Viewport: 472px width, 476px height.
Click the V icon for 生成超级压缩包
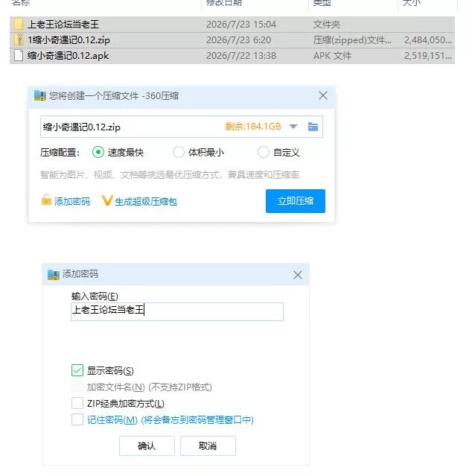coord(106,200)
